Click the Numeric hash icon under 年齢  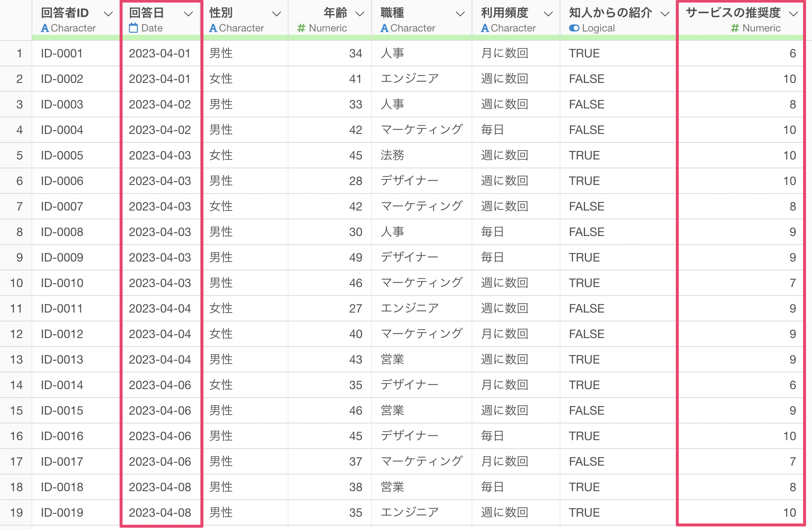[x=301, y=28]
